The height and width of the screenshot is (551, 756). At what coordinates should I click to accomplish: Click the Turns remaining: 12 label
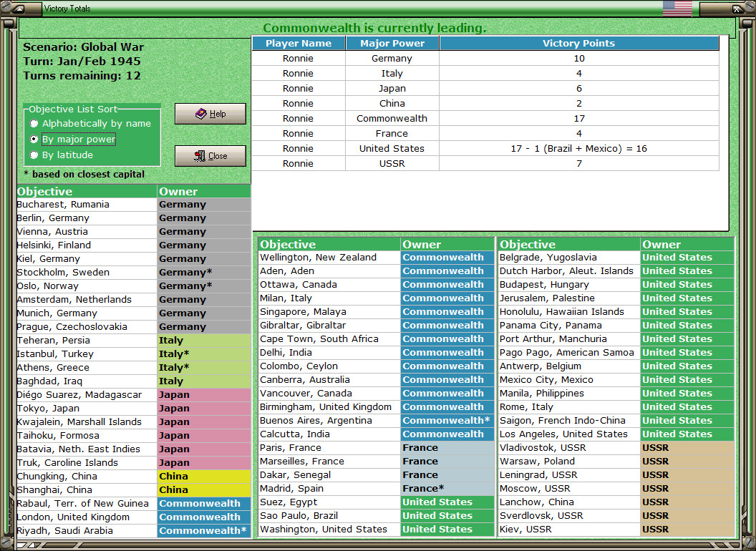tap(82, 76)
